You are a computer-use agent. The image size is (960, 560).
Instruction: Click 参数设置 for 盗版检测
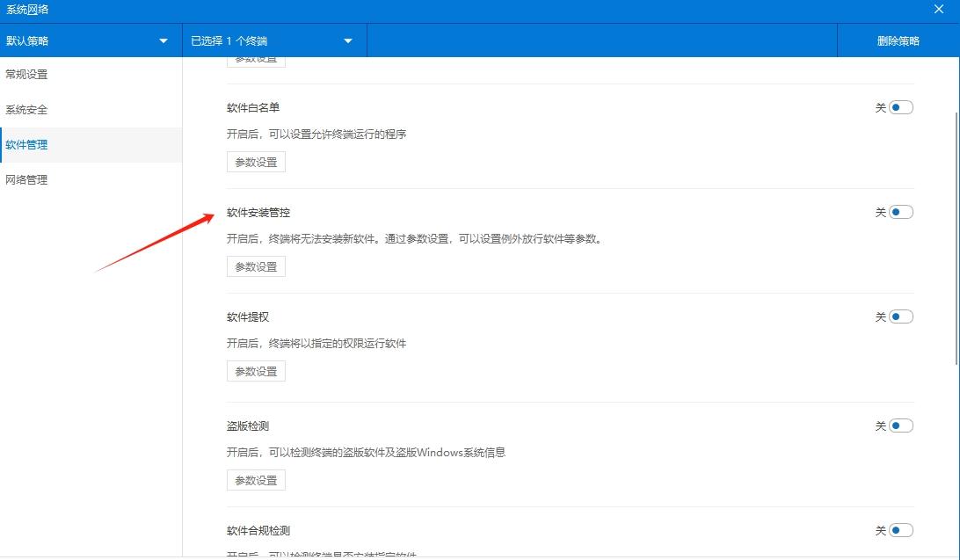pos(256,480)
